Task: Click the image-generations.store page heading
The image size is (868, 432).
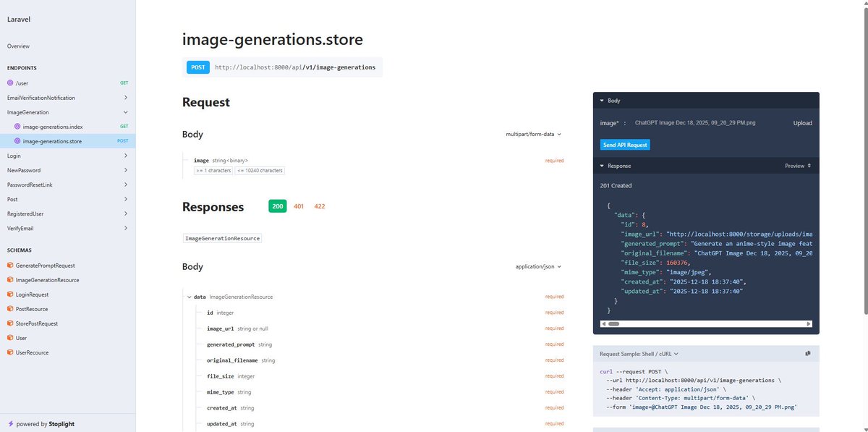Action: pyautogui.click(x=273, y=39)
